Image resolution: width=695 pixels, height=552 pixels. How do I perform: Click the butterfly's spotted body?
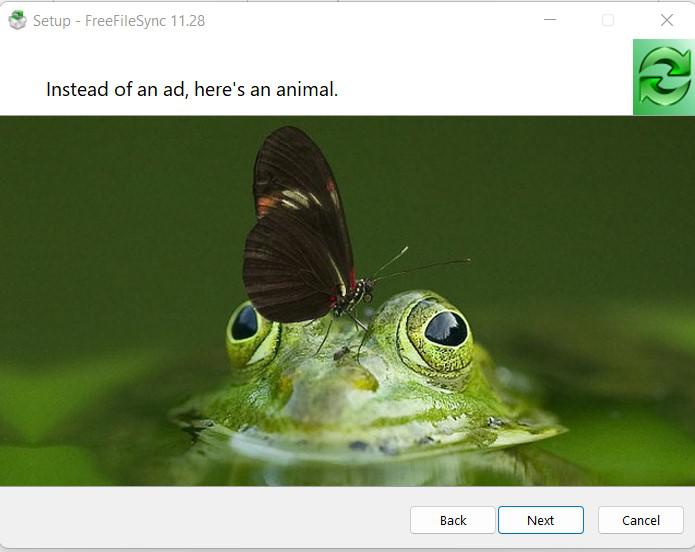353,296
